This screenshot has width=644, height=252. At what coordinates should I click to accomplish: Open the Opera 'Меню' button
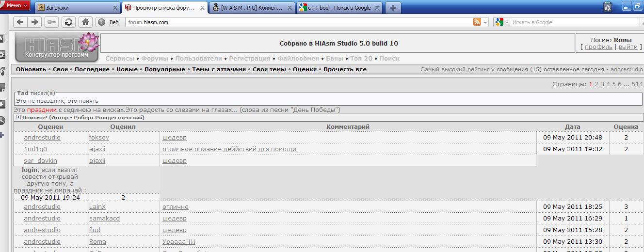pyautogui.click(x=15, y=5)
